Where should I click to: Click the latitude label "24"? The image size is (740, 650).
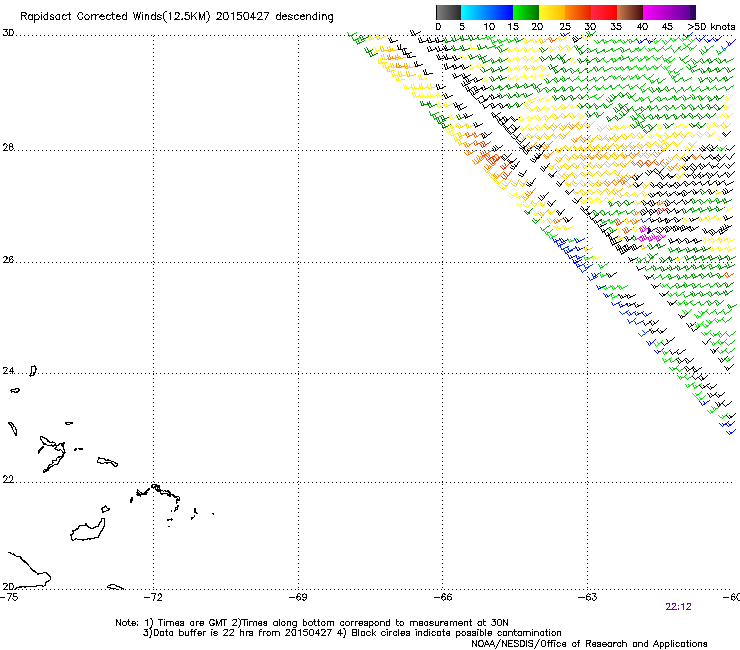[8, 371]
